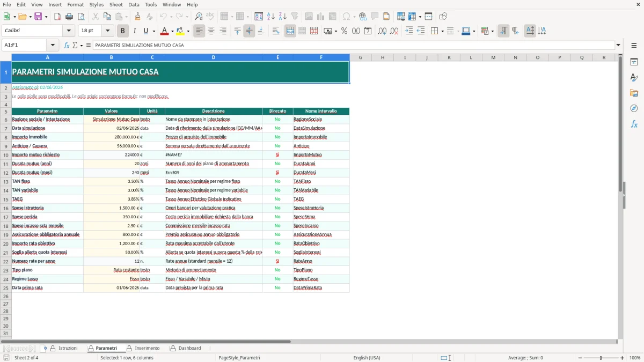Format cell as percent

[344, 31]
